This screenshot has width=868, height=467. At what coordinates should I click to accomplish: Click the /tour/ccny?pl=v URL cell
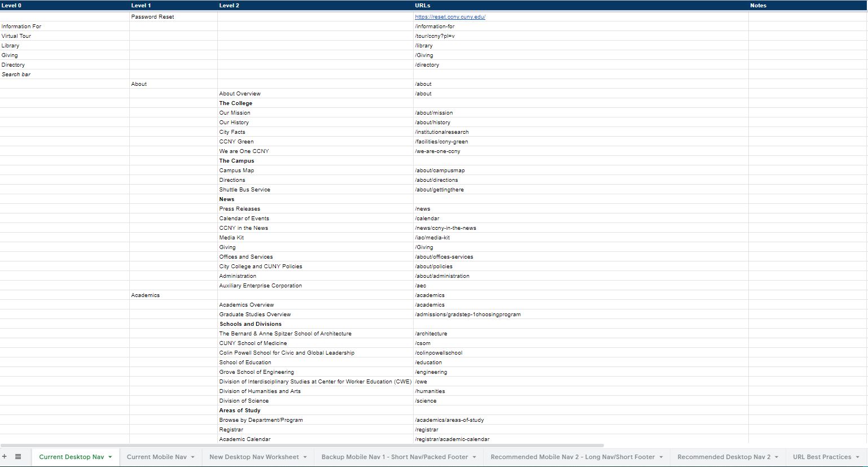tap(581, 36)
